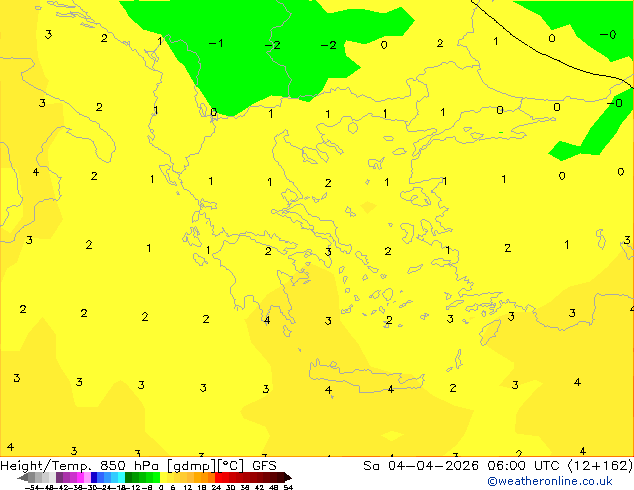Click the "(12+162)" forecast hour label
634x490 pixels.
600,466
